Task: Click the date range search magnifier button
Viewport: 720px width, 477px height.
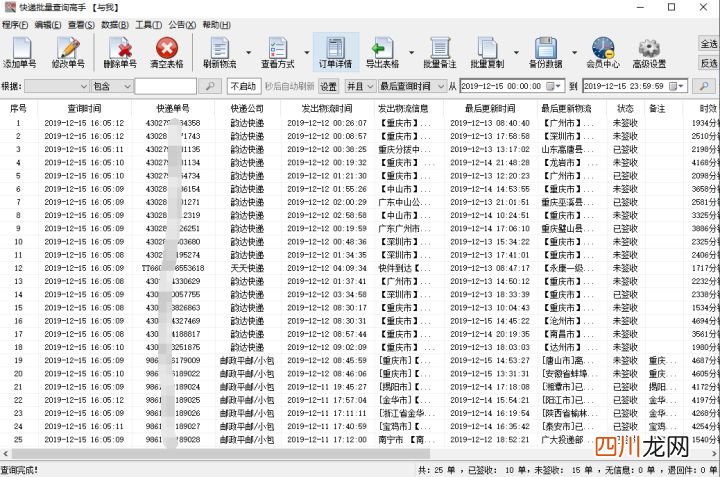Action: point(703,86)
